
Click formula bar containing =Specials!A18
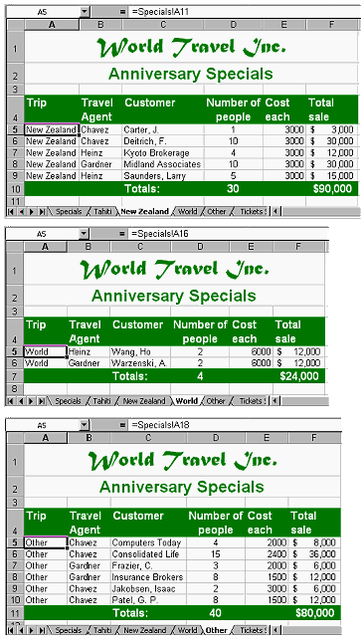pyautogui.click(x=235, y=425)
